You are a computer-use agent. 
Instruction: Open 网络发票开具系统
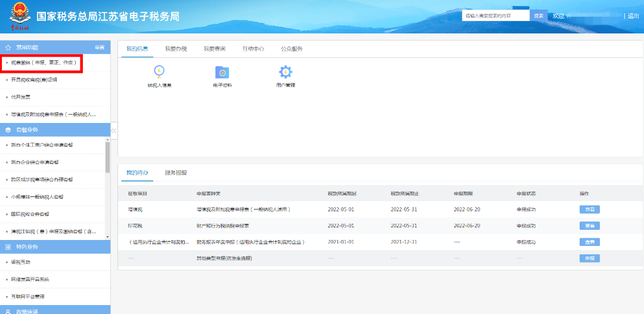[30, 279]
